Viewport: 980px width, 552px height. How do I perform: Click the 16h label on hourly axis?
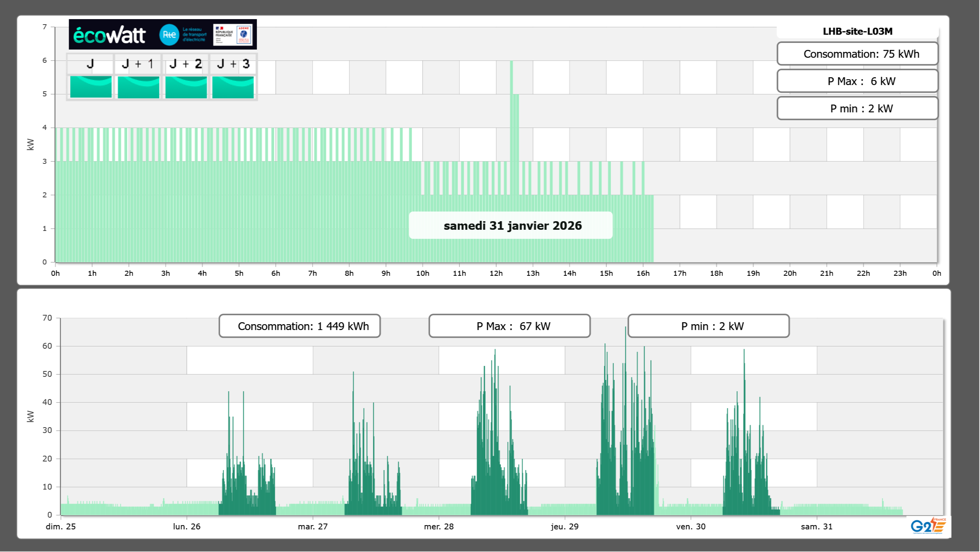click(x=643, y=273)
